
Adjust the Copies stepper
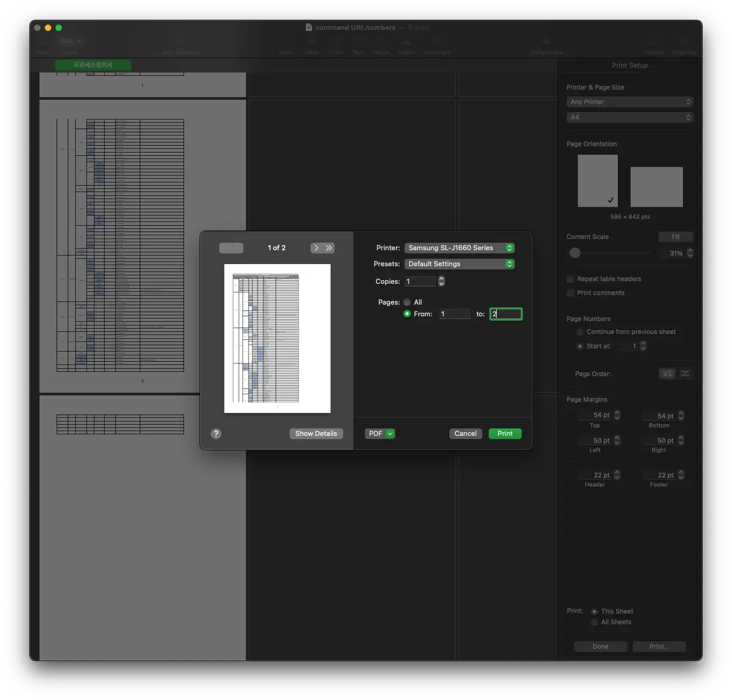pos(441,281)
